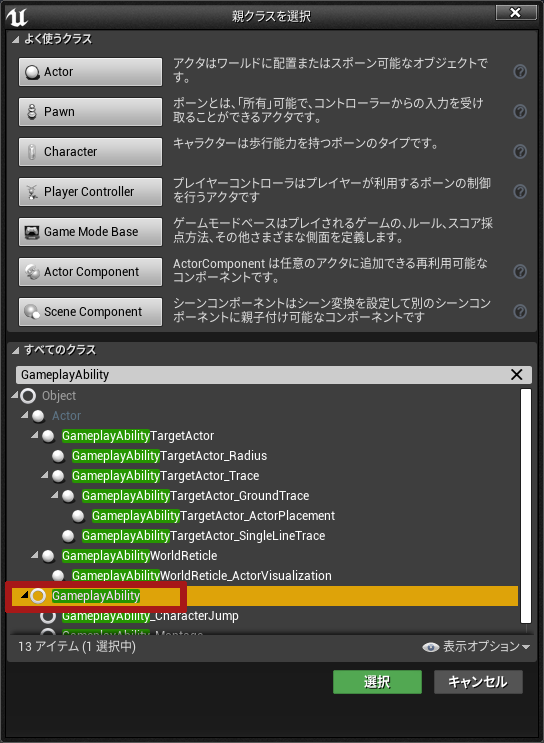Click the キャンセル button
Viewport: 544px width, 743px height.
tap(478, 682)
